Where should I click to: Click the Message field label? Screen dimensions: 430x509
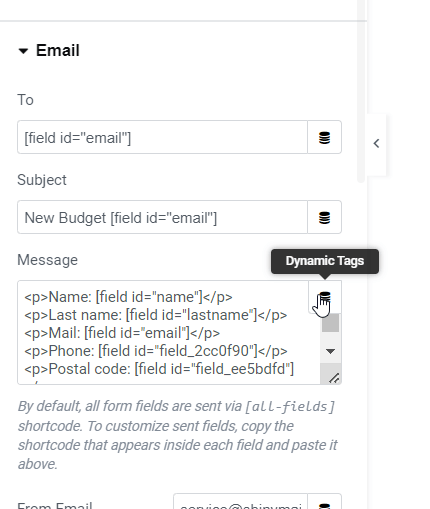[47, 260]
